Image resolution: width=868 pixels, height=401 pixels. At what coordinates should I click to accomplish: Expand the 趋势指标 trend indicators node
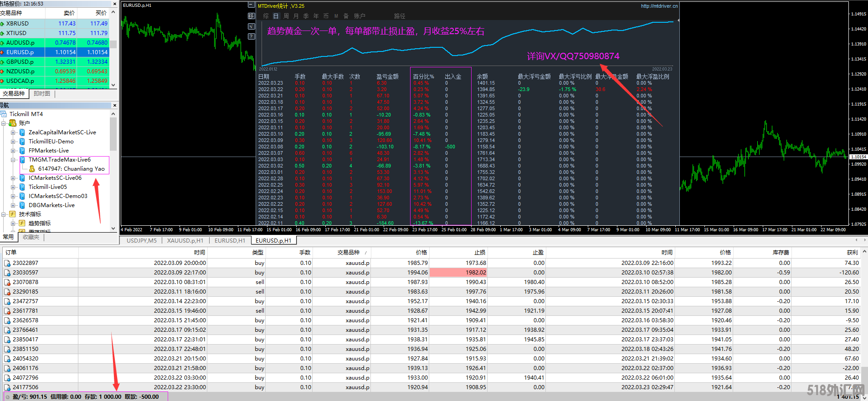tap(13, 223)
